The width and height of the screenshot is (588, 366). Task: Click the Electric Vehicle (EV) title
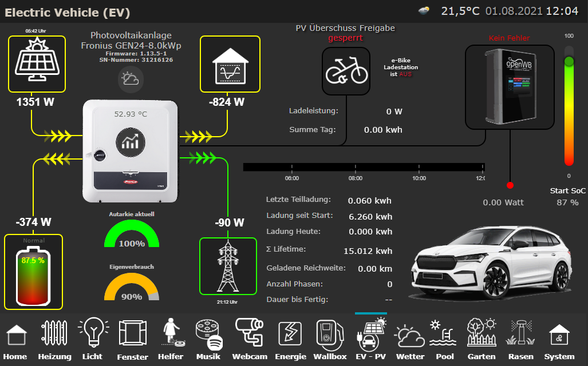pos(67,13)
